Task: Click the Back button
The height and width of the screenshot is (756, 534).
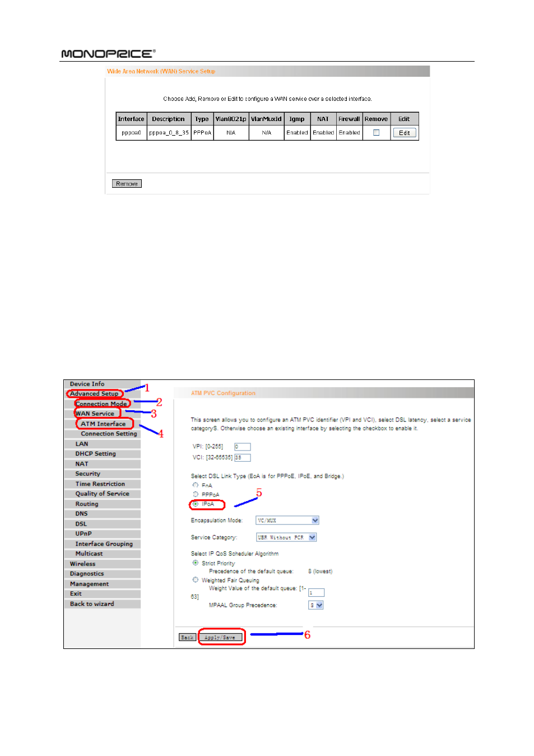Action: tap(187, 638)
